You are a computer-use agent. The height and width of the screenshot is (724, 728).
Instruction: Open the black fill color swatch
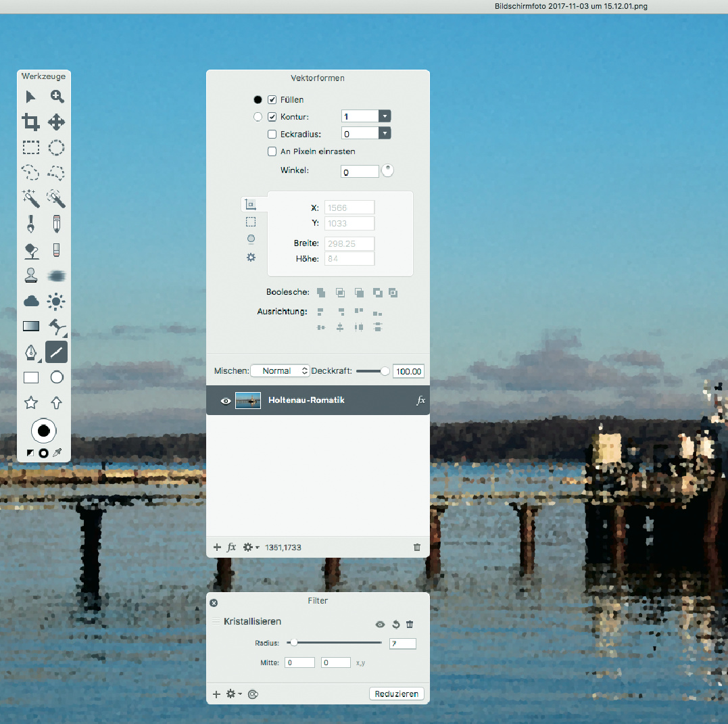point(258,100)
